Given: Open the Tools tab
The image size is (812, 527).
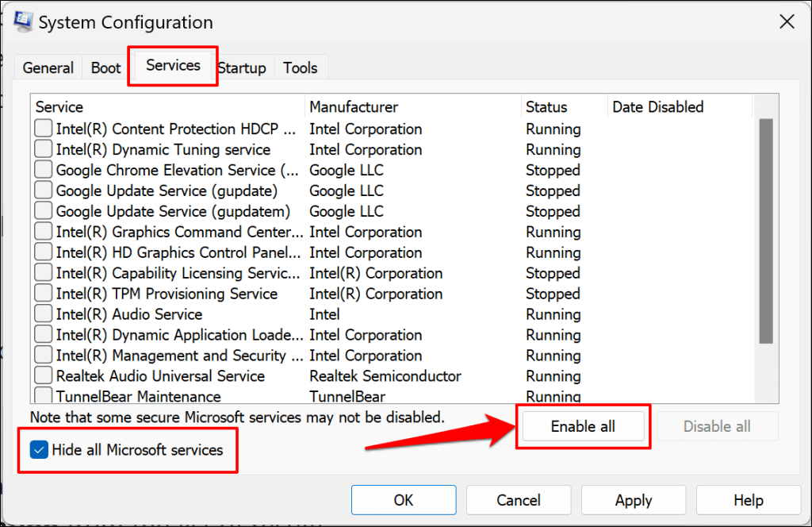Looking at the screenshot, I should (300, 68).
